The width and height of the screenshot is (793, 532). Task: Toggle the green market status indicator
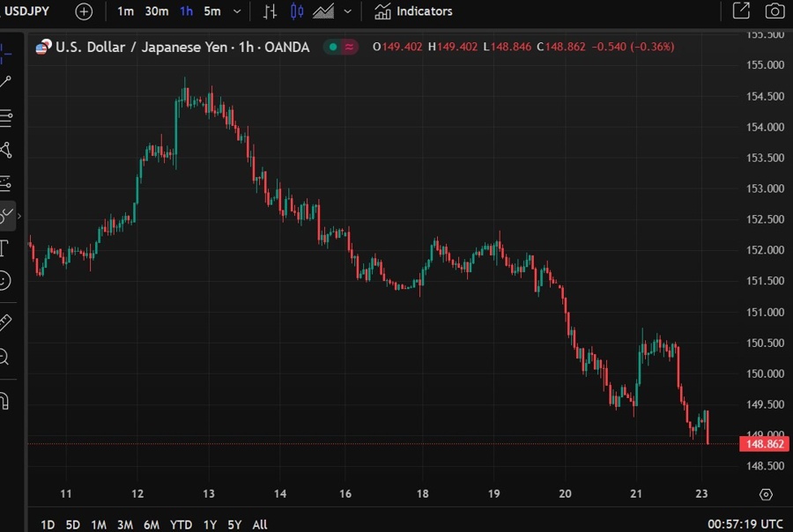(332, 47)
